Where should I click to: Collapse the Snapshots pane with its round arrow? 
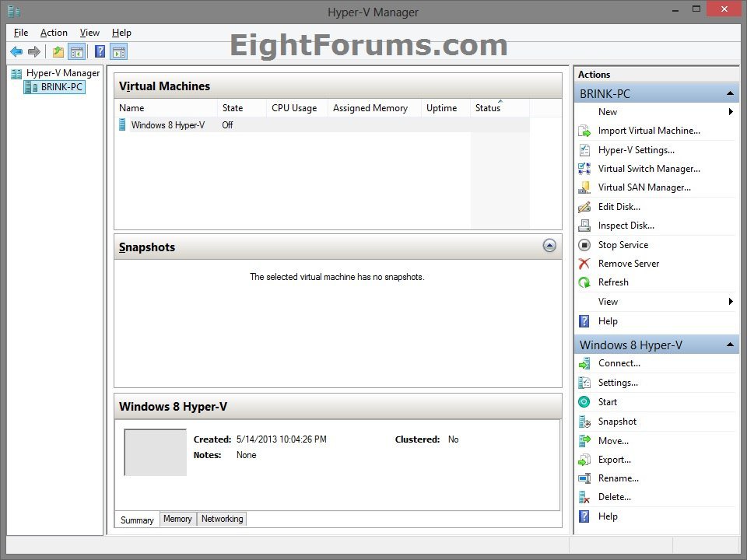point(549,246)
